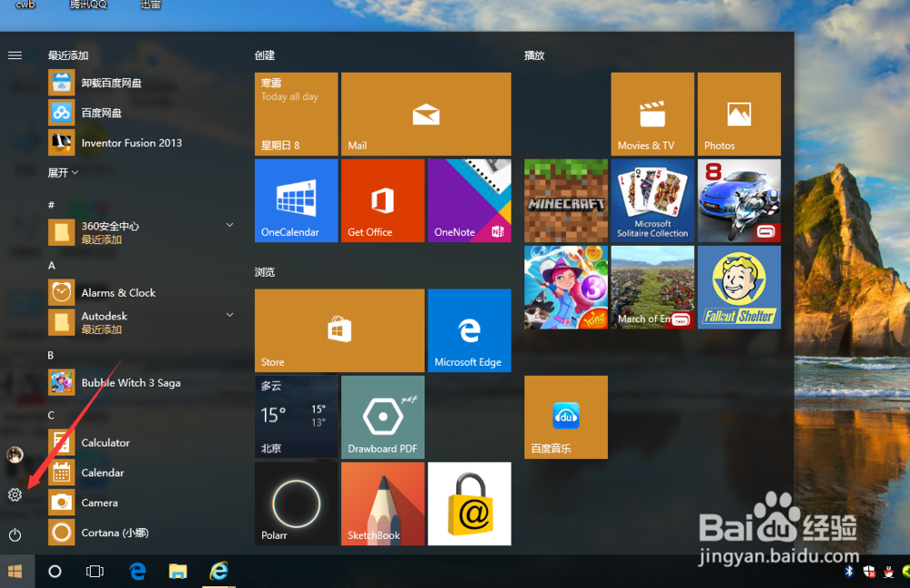Open File Explorer from the taskbar

pyautogui.click(x=177, y=572)
